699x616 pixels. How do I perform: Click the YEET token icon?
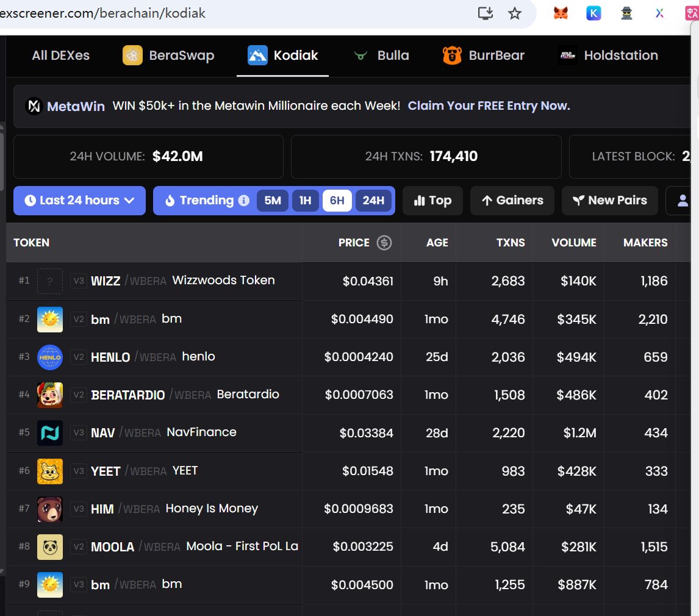click(50, 471)
